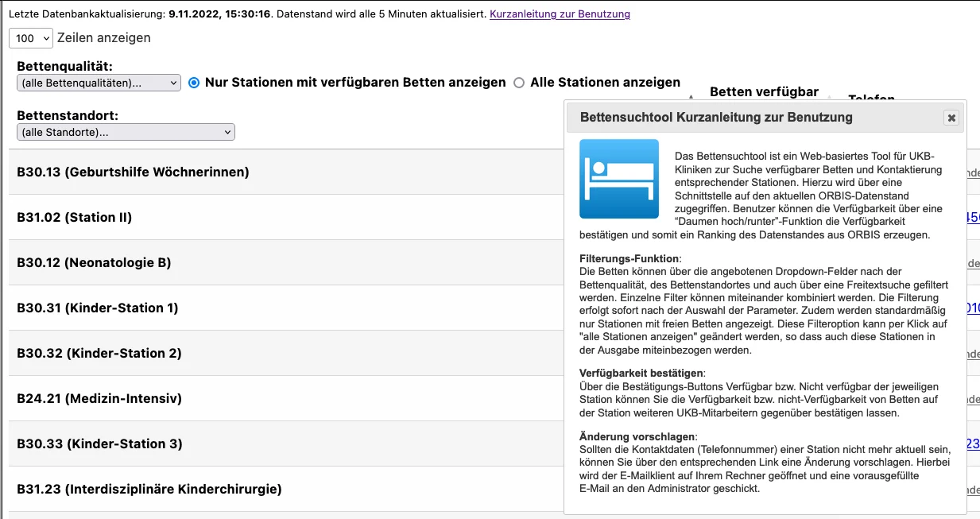This screenshot has width=980, height=519.
Task: Sort by the Betten verfügbar column
Action: (x=763, y=91)
